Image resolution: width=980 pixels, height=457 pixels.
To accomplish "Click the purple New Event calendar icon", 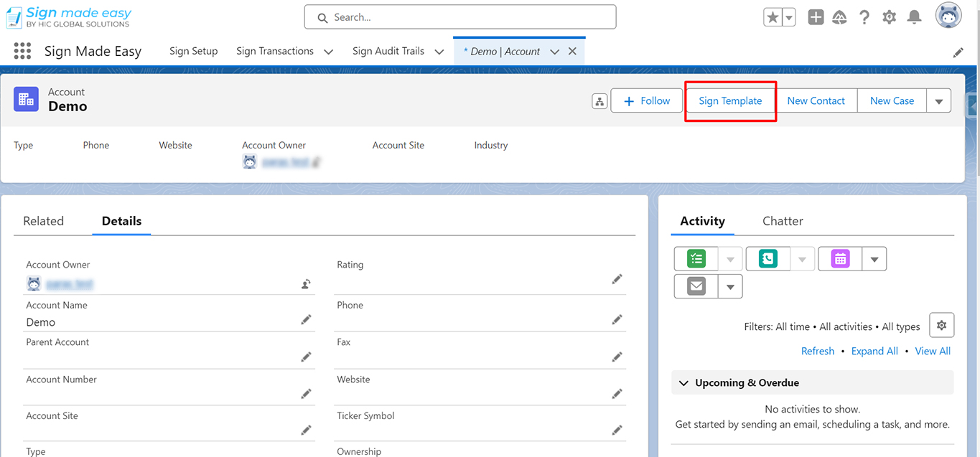I will [x=840, y=259].
